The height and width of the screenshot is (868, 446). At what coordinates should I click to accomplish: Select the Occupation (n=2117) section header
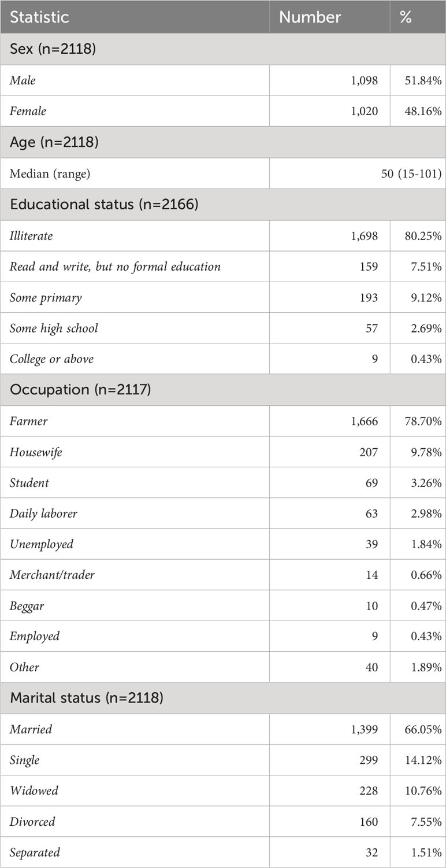point(223,389)
